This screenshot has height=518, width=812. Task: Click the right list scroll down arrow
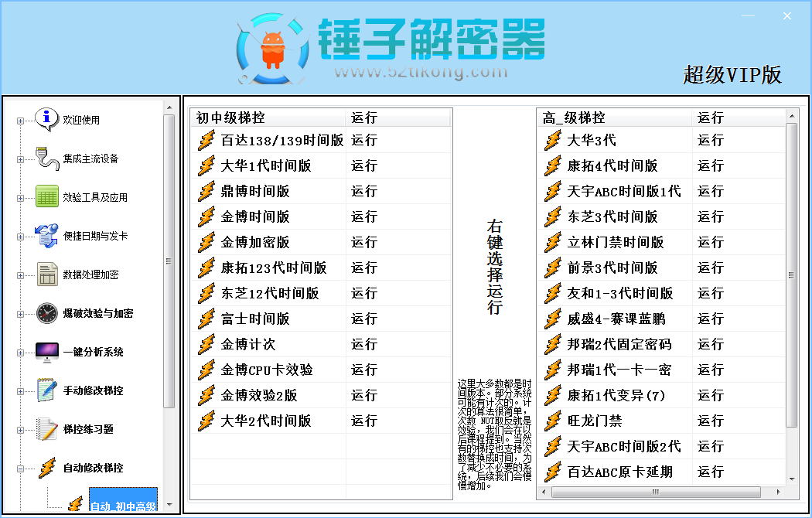(791, 479)
